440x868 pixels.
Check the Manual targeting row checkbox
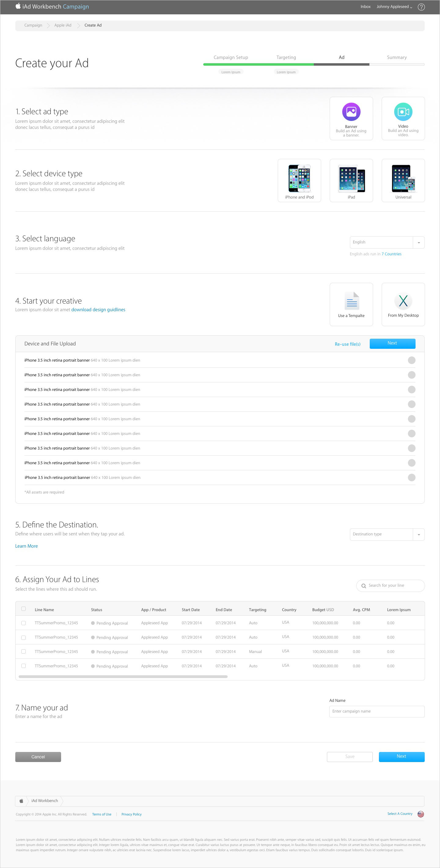(24, 651)
